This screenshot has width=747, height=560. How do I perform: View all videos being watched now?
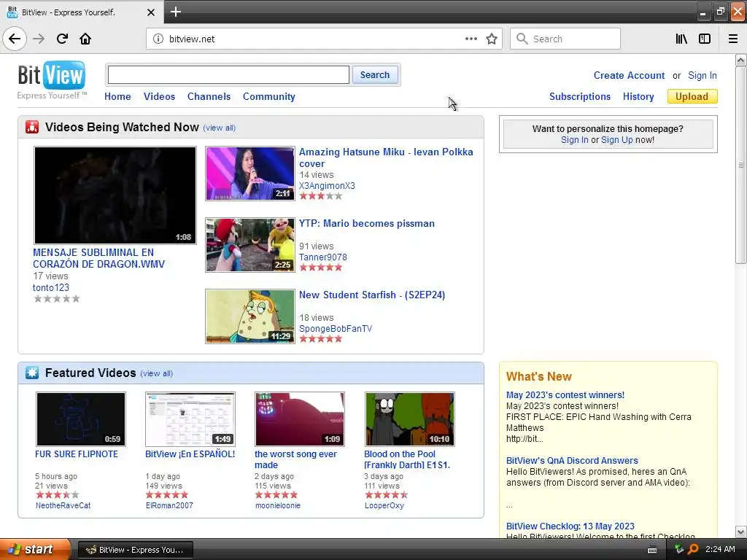pyautogui.click(x=219, y=128)
